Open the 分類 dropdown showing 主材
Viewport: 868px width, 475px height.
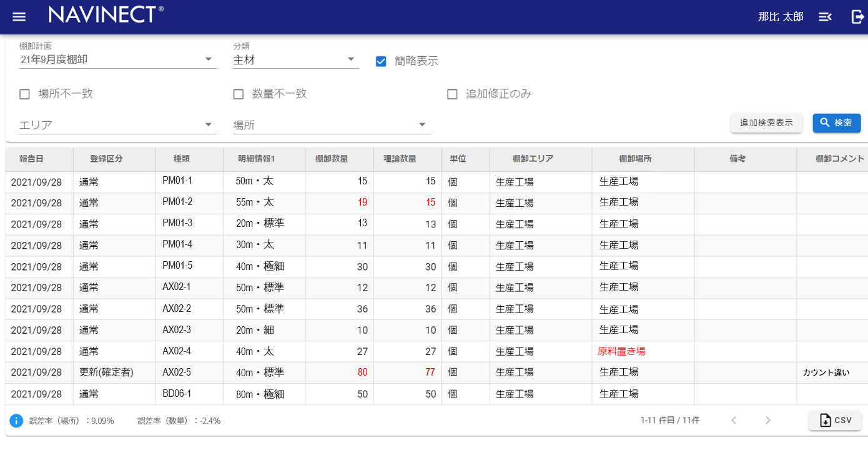click(x=296, y=59)
